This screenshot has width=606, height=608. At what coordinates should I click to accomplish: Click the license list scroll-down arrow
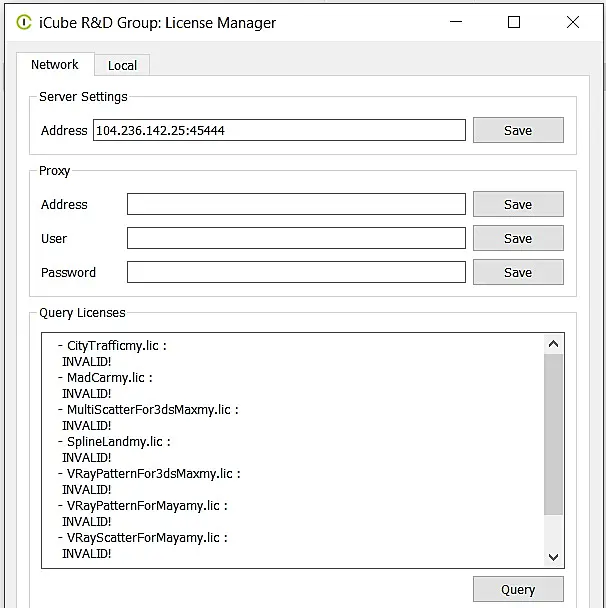click(553, 557)
